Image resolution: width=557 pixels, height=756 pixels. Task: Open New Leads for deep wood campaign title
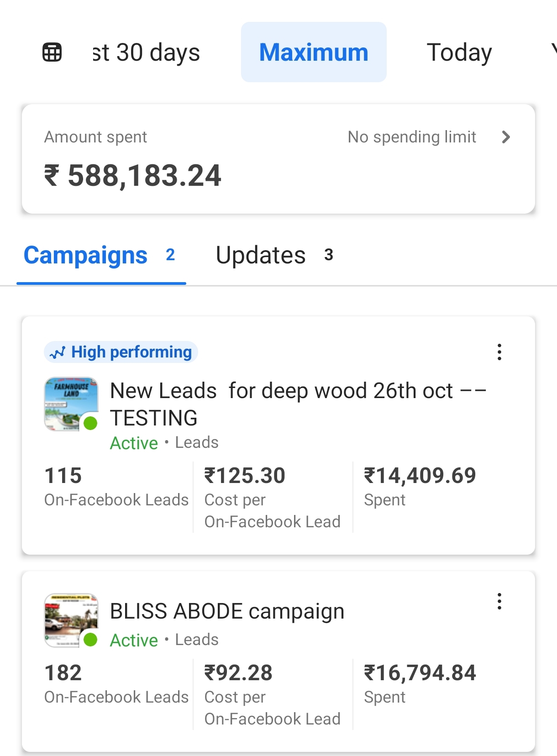coord(298,404)
